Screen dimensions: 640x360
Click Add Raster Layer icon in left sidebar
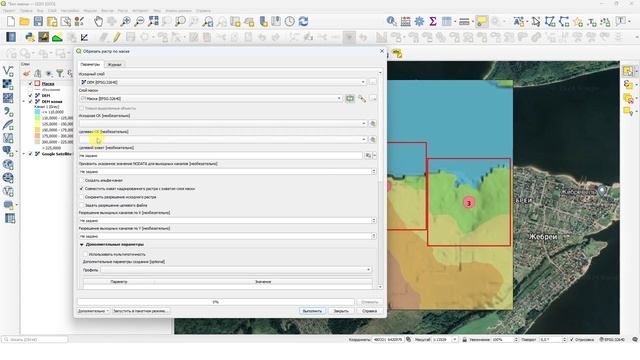point(8,84)
